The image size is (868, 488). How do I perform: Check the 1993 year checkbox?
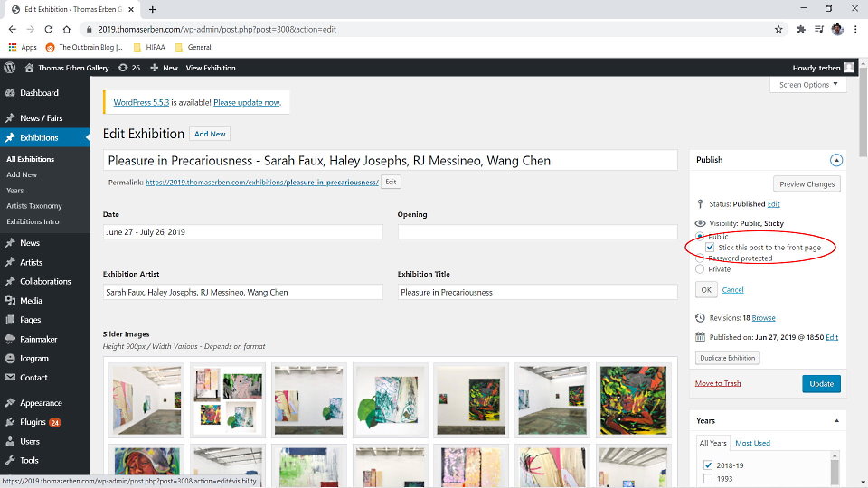(x=707, y=479)
